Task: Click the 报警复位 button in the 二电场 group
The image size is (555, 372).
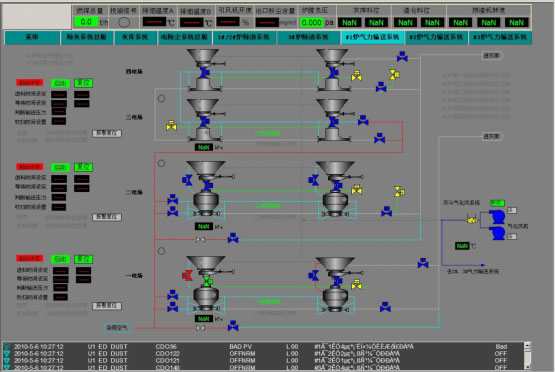Action: pos(107,217)
